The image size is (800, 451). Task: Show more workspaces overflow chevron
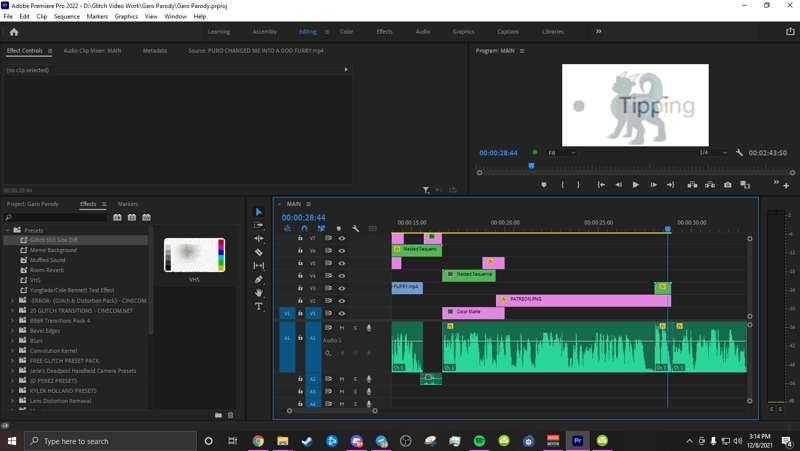(x=598, y=32)
